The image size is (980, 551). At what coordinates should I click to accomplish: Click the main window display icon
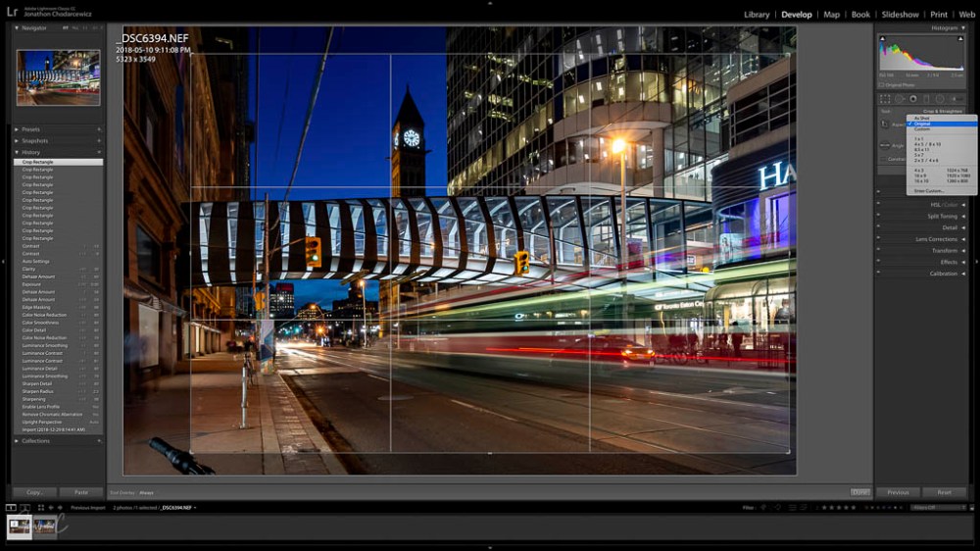[11, 508]
